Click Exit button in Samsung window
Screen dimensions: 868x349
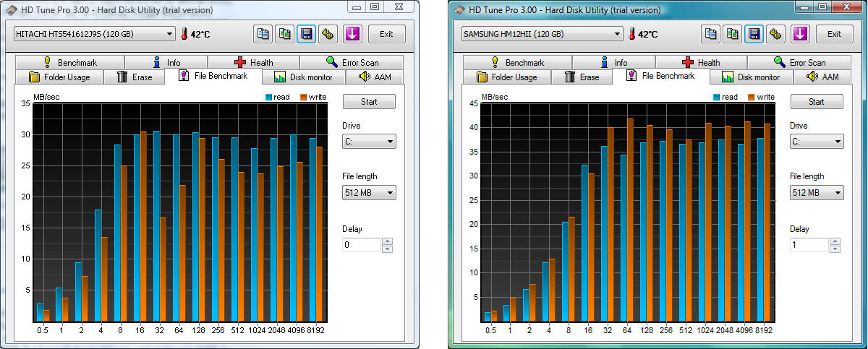(x=834, y=34)
